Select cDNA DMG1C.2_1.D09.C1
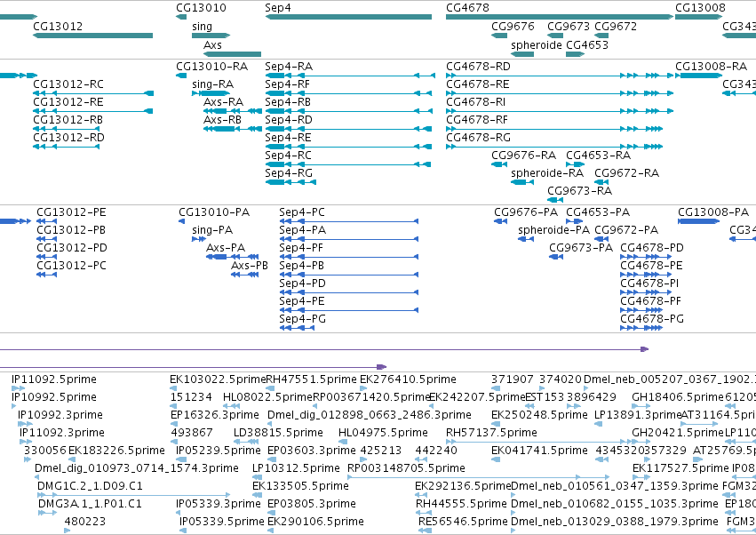The height and width of the screenshot is (535, 756). click(x=90, y=486)
